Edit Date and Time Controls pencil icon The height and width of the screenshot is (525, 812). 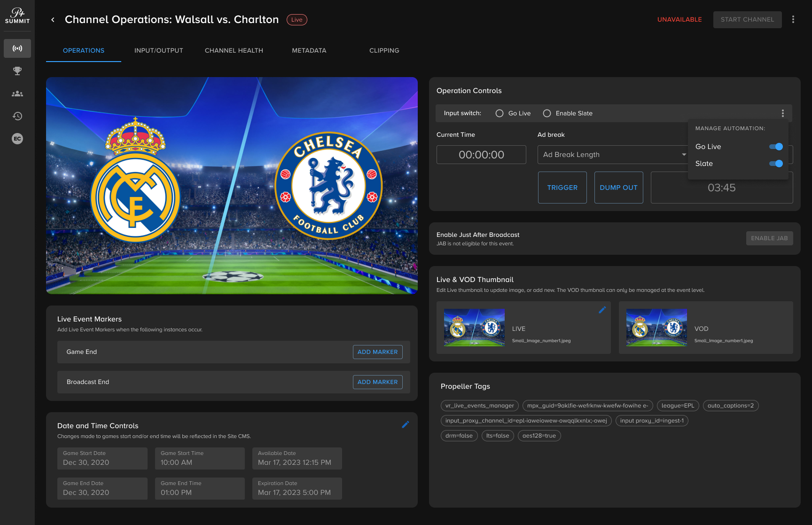[x=406, y=424]
